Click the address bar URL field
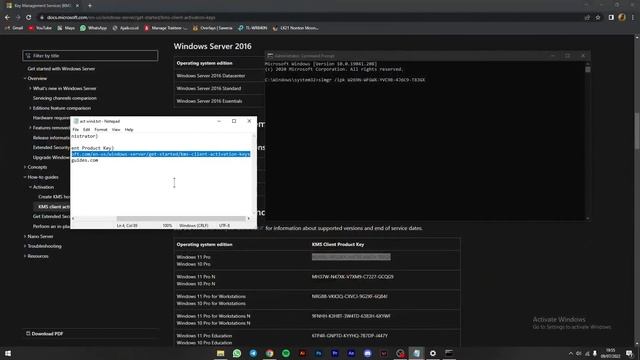Image resolution: width=640 pixels, height=360 pixels. tap(310, 18)
